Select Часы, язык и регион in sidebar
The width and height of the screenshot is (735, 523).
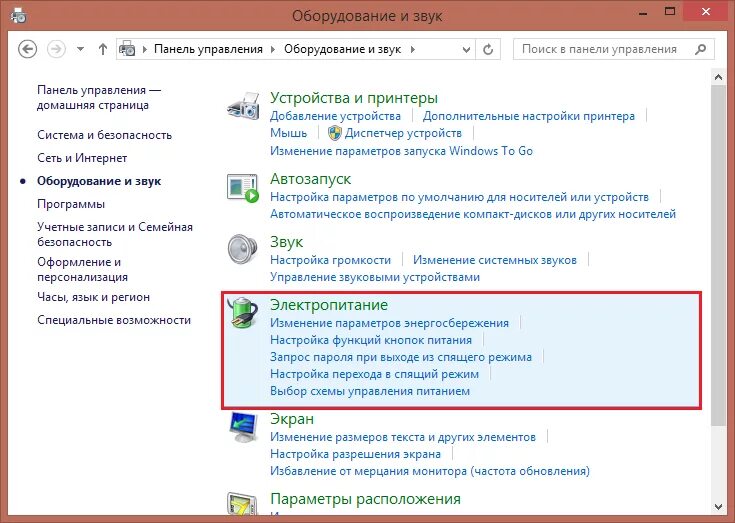click(93, 297)
